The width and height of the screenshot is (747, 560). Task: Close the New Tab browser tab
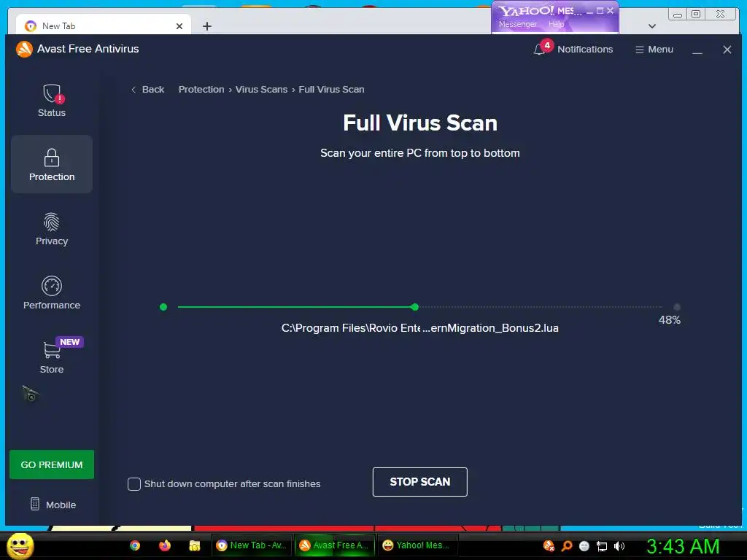pyautogui.click(x=179, y=26)
